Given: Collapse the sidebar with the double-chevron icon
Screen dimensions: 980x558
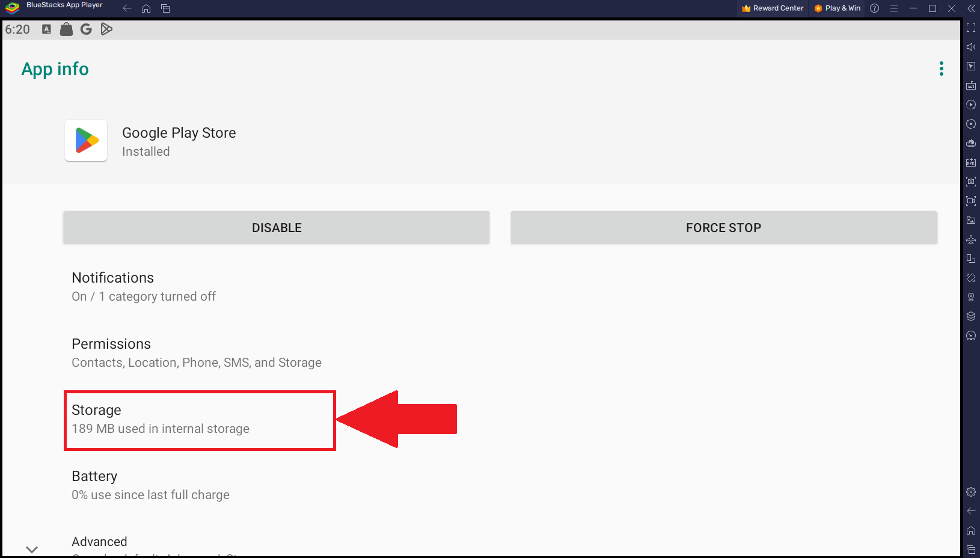Looking at the screenshot, I should click(x=970, y=8).
